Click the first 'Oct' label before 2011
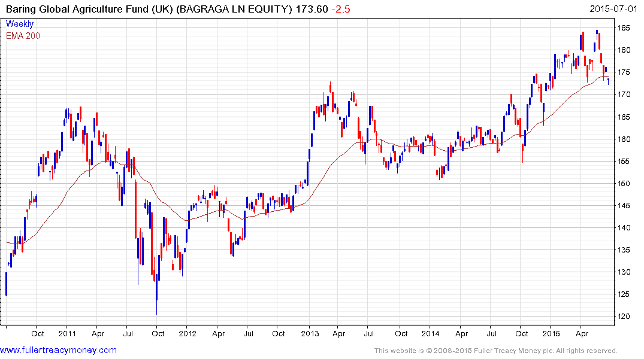Screen dimensions: 644x359 [x=37, y=333]
